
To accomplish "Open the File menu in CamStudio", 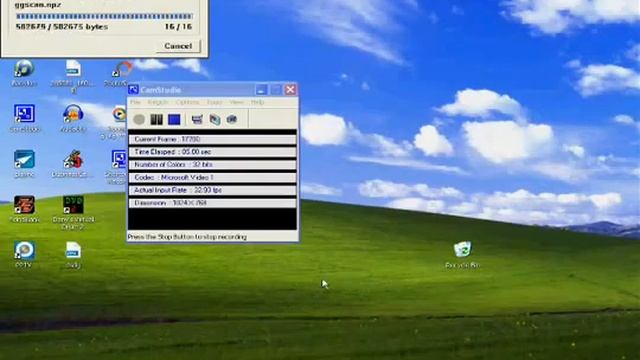I will tap(135, 102).
